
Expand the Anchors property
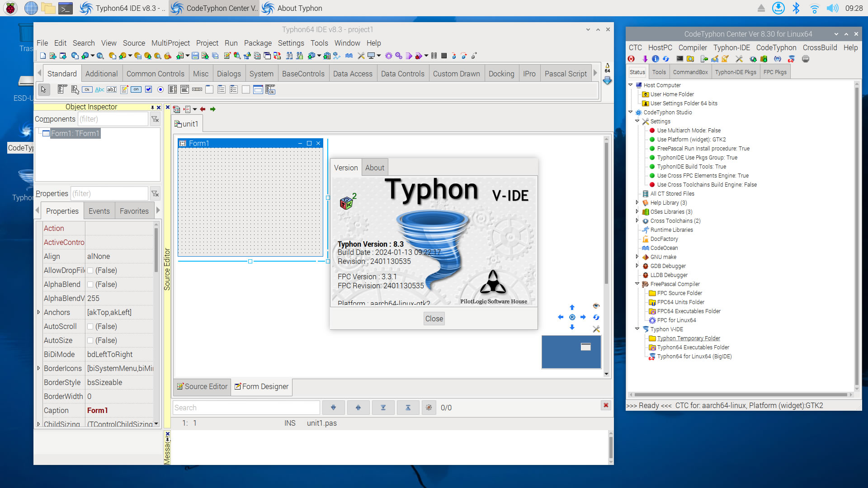[x=38, y=312]
